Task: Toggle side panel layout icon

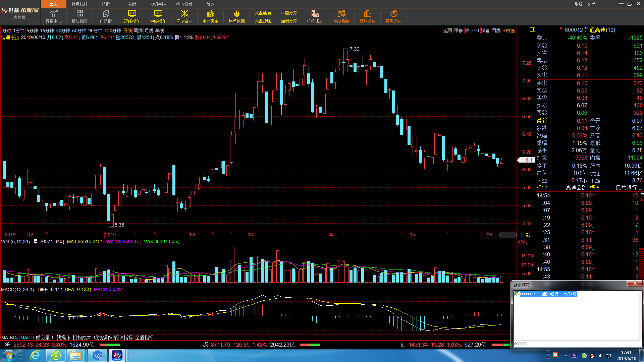Action: (x=532, y=30)
